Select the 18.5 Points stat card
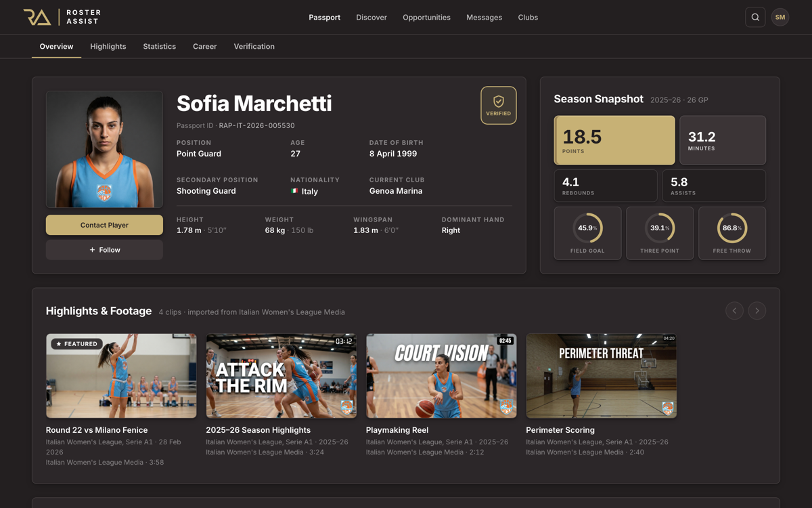 click(x=614, y=140)
